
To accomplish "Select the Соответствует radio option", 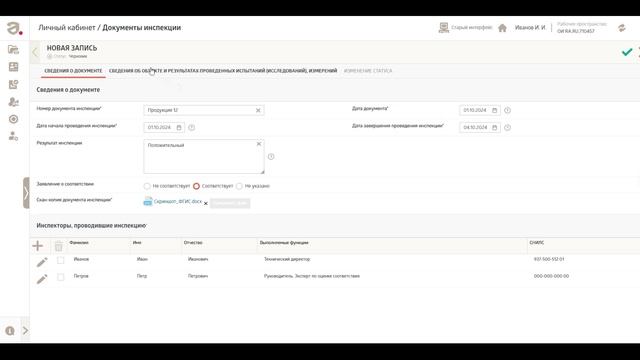I will pyautogui.click(x=196, y=186).
